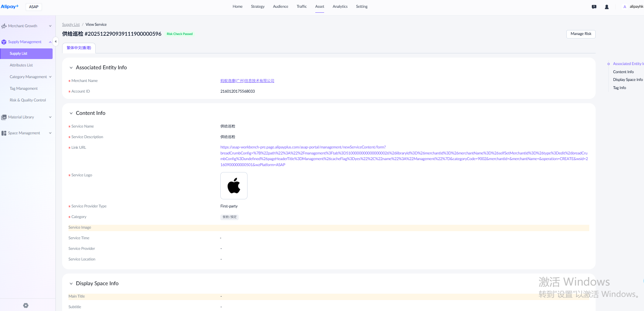Collapse the Display Space Info section
Viewport: 644px width, 311px height.
(71, 283)
